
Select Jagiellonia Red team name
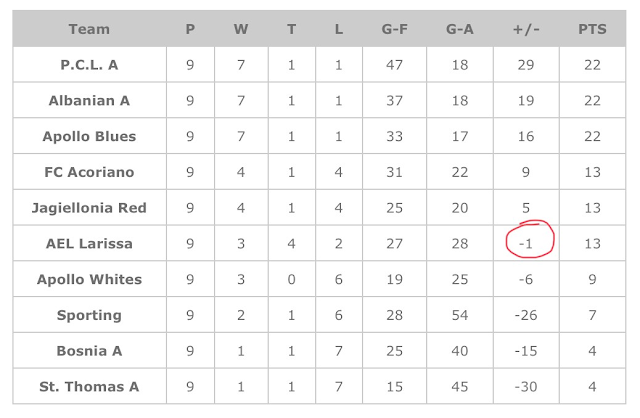tap(89, 208)
